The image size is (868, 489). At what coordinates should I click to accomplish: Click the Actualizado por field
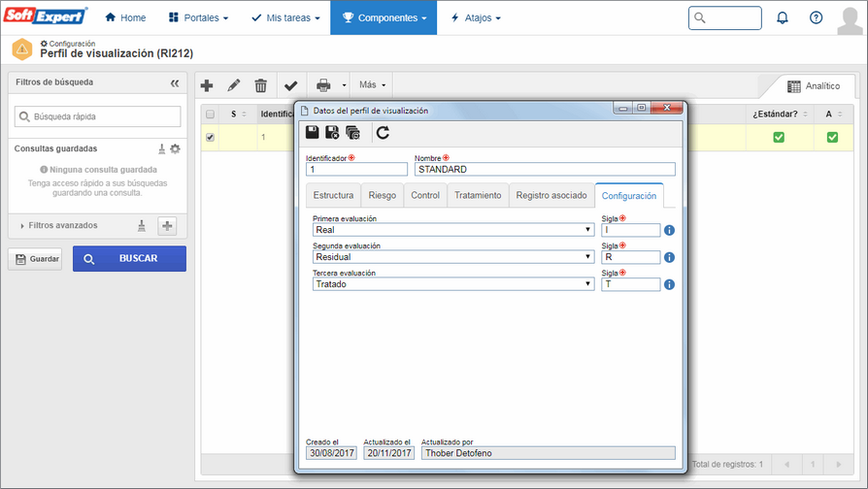click(548, 453)
